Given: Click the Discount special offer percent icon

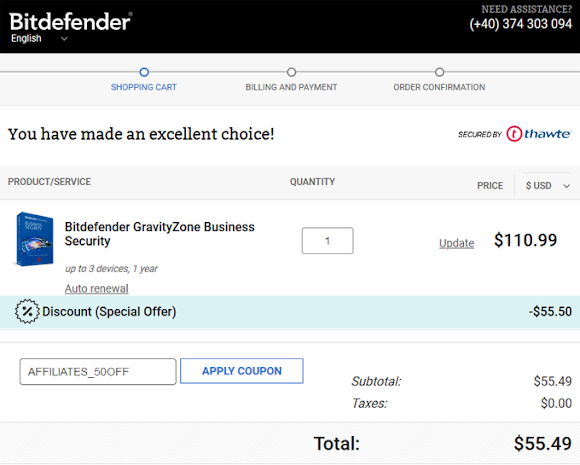Looking at the screenshot, I should [27, 311].
